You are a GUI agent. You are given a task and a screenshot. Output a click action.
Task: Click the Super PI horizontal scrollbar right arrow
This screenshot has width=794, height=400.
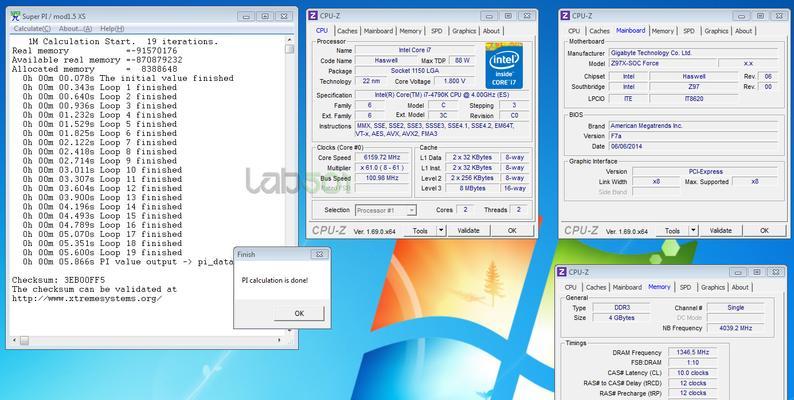tap(280, 340)
